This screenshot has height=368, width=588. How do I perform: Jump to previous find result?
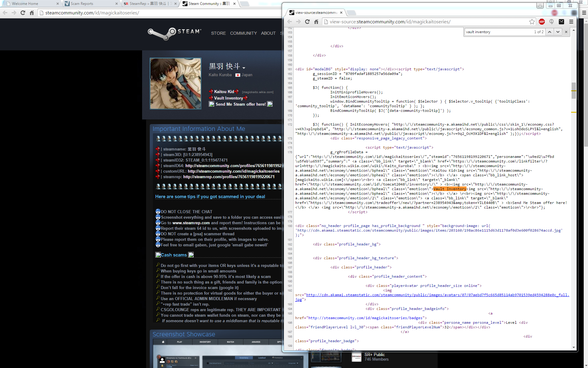pyautogui.click(x=550, y=32)
